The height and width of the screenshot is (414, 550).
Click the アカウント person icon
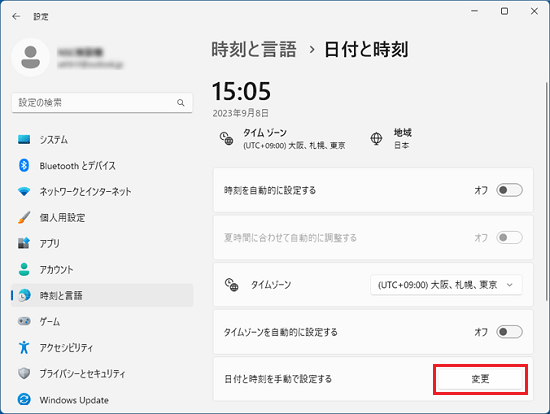(24, 269)
